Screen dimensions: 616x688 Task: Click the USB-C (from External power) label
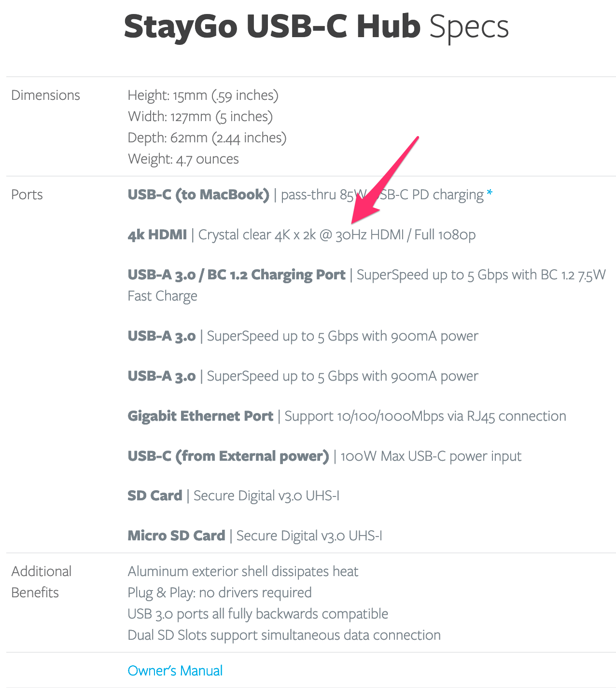point(228,456)
